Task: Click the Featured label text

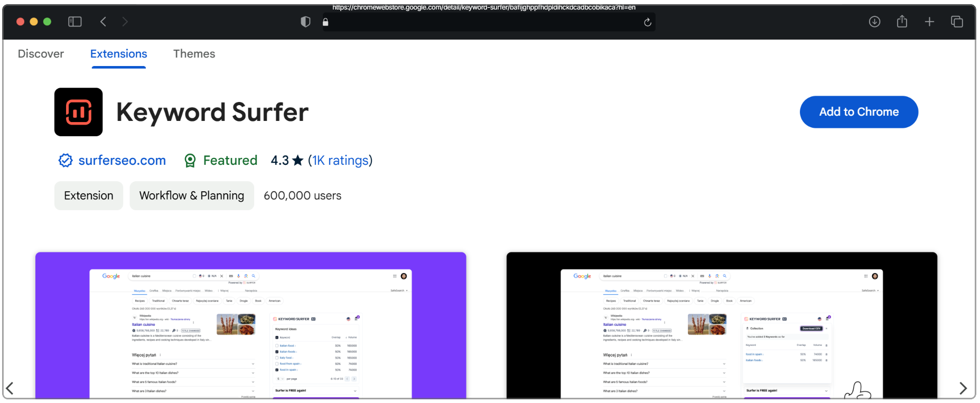Action: [x=230, y=161]
